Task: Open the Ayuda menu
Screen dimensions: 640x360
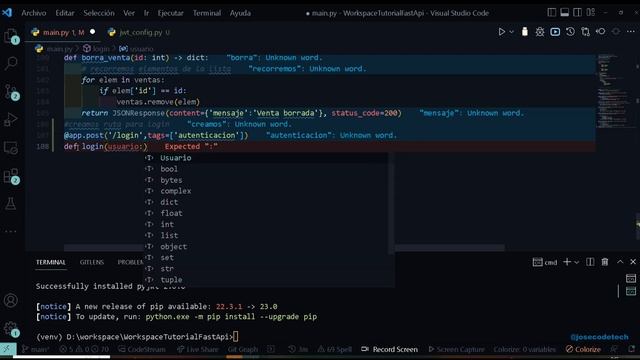Action: (x=240, y=13)
